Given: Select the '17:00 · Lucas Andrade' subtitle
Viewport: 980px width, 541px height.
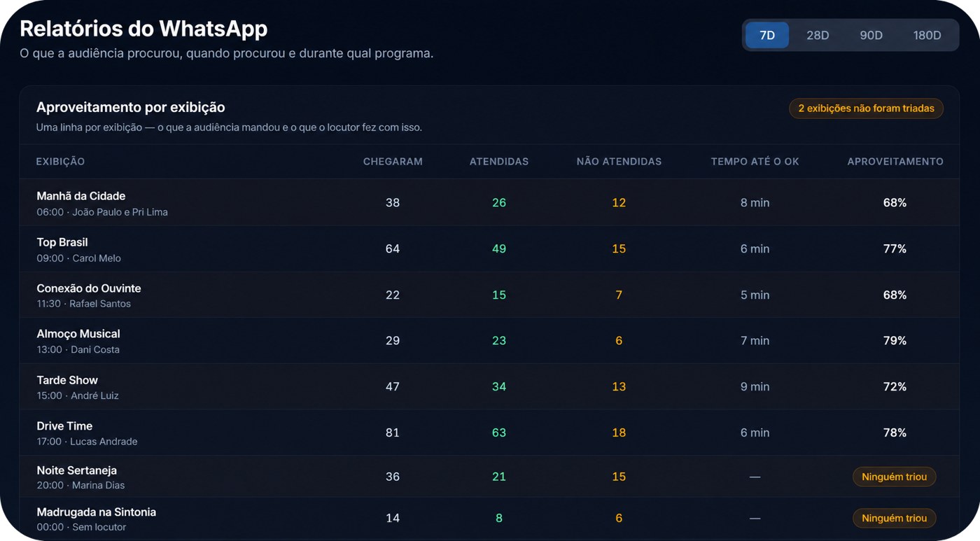Looking at the screenshot, I should coord(87,442).
